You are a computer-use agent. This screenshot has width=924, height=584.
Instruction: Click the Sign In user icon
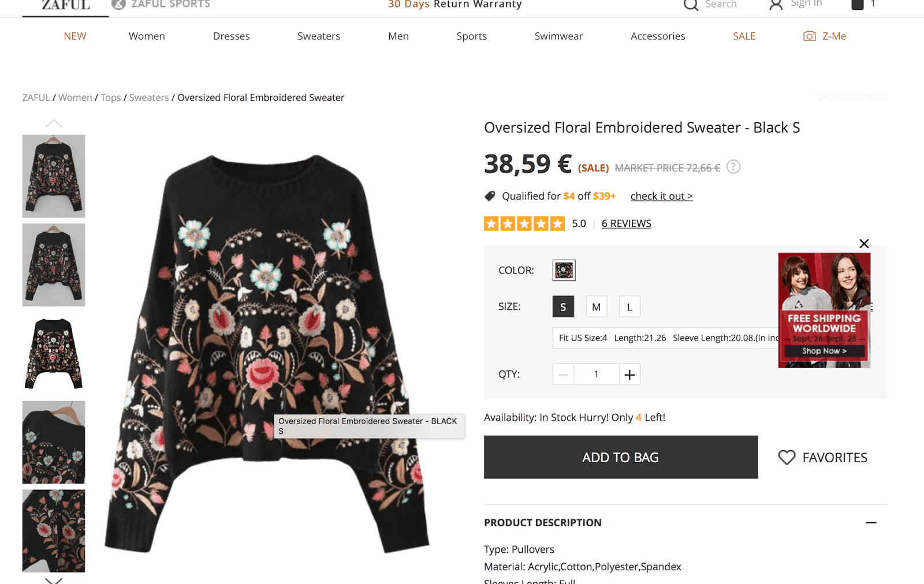pyautogui.click(x=776, y=5)
